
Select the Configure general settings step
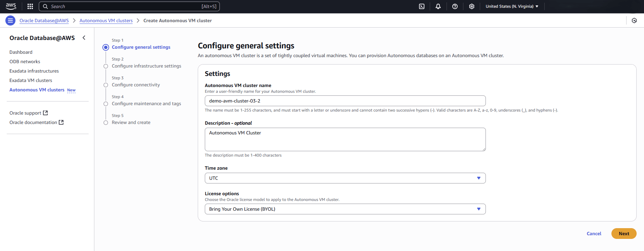pyautogui.click(x=141, y=47)
